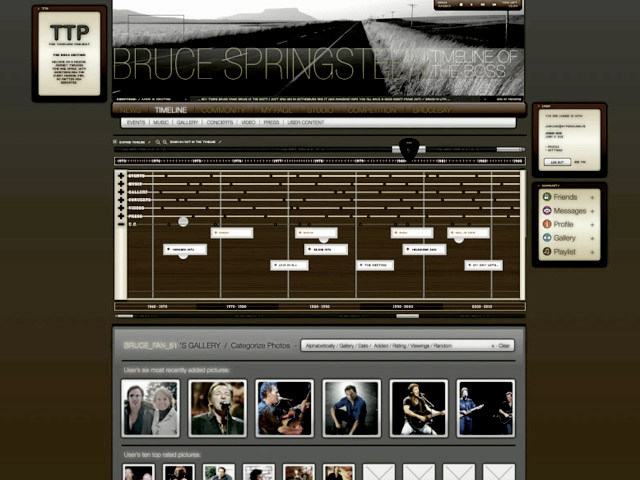The width and height of the screenshot is (640, 480).
Task: Open the singer at microphone recent photo
Action: point(218,408)
